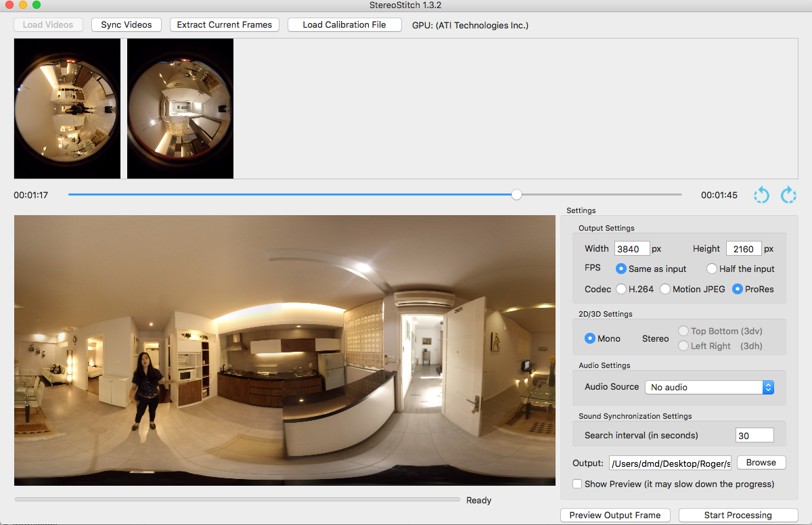Select the H.264 codec option

tap(621, 289)
